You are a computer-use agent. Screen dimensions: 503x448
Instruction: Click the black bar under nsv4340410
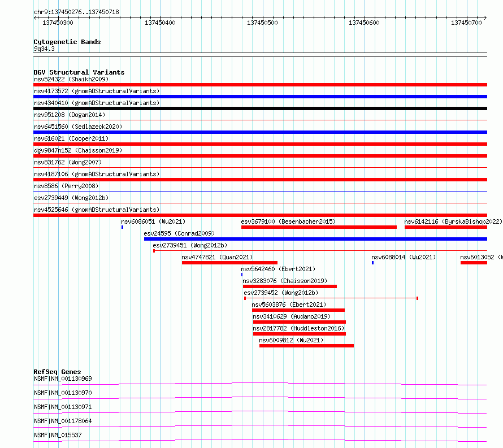[x=260, y=108]
